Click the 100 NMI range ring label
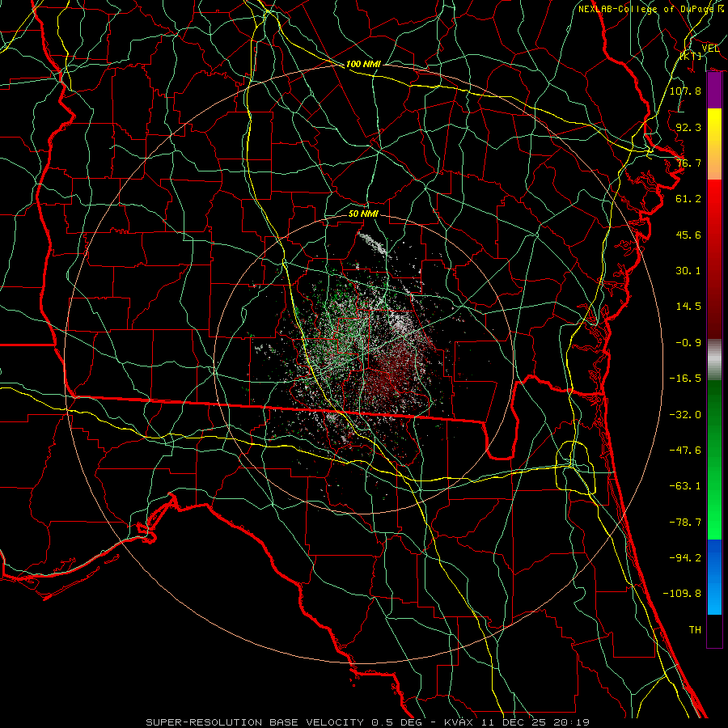The width and height of the screenshot is (728, 728). pos(363,64)
